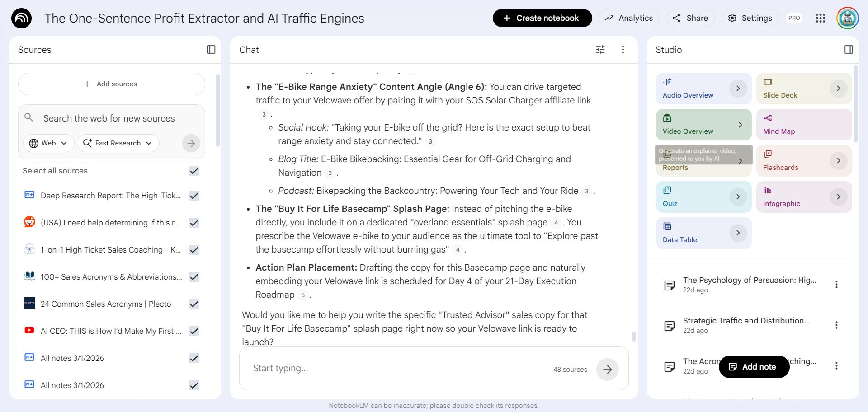Toggle Select all sources checkbox
The image size is (868, 412).
pos(194,171)
